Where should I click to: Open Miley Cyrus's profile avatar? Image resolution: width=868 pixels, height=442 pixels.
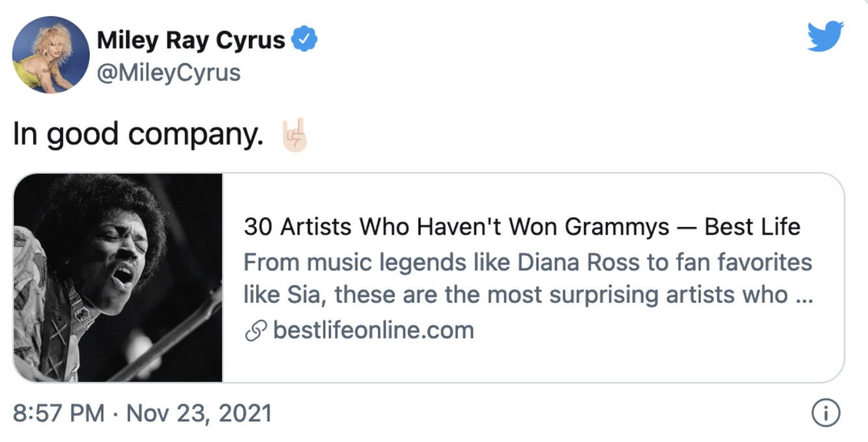(51, 55)
